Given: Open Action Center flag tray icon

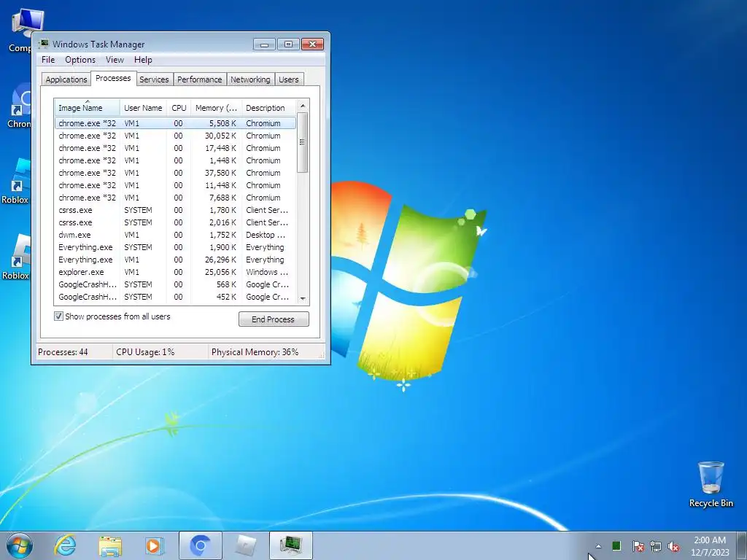Looking at the screenshot, I should tap(638, 546).
